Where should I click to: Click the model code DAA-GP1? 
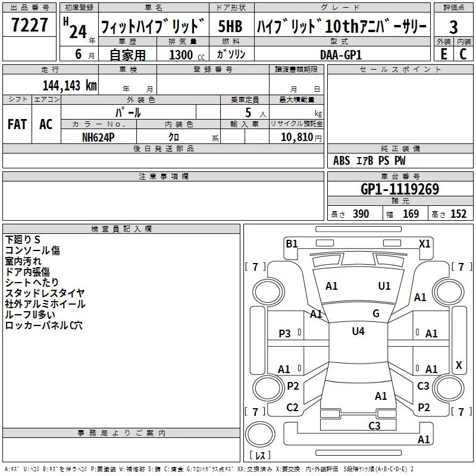(340, 54)
